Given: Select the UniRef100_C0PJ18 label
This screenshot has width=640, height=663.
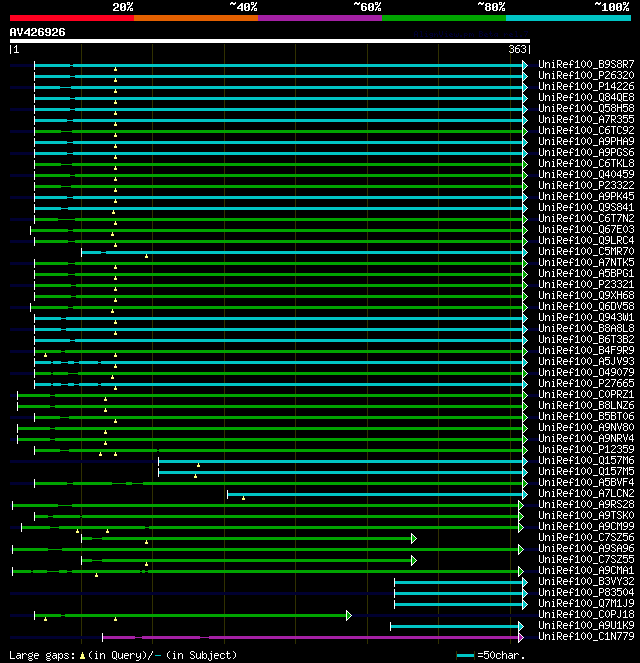Looking at the screenshot, I should [586, 614].
